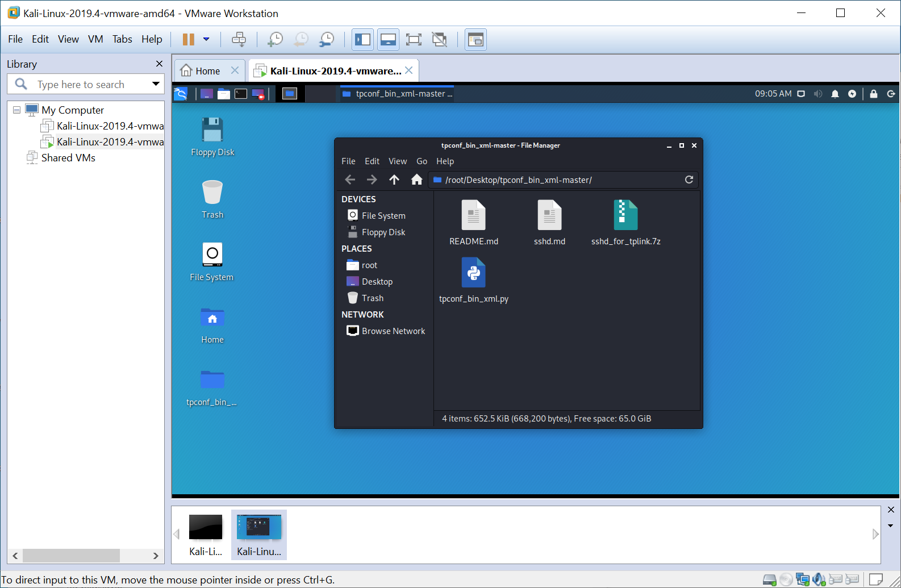Open the VM menu
901x588 pixels.
pyautogui.click(x=95, y=39)
